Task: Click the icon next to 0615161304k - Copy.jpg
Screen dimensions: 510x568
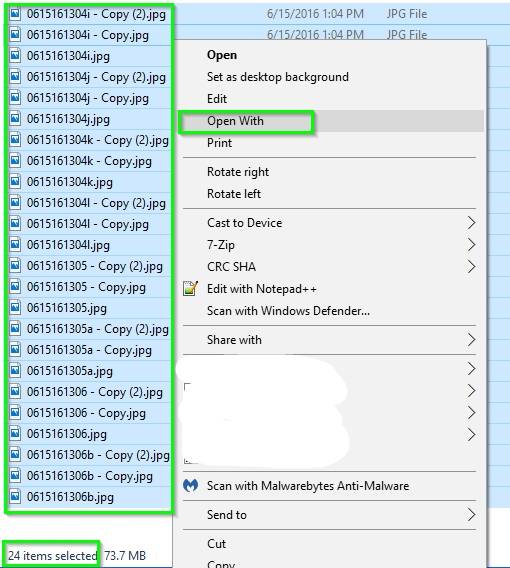Action: pyautogui.click(x=15, y=161)
